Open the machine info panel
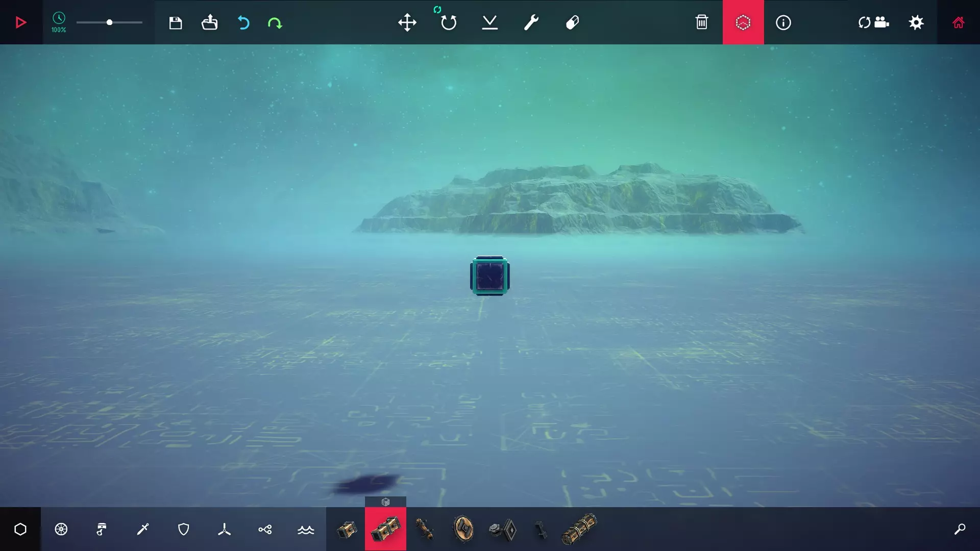The height and width of the screenshot is (551, 980). click(783, 22)
